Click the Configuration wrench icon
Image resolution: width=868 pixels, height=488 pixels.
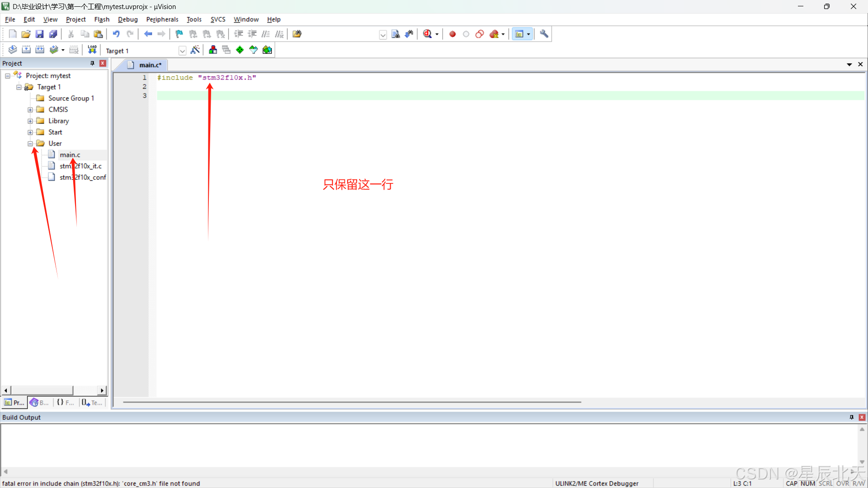pos(544,34)
